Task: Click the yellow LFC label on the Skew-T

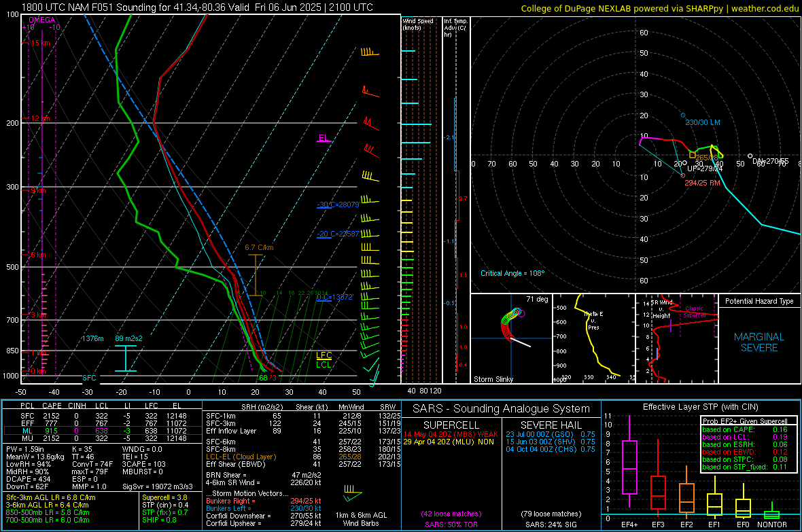Action: 324,355
